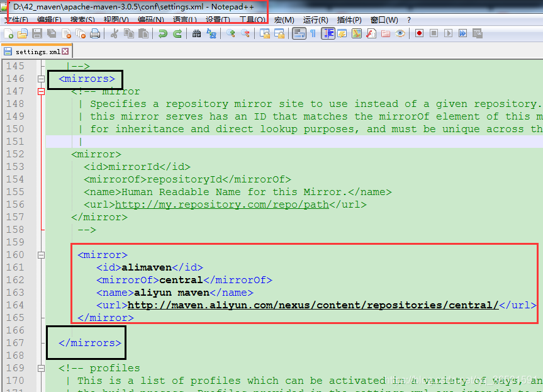Collapse the mirror block at line 160
Image resolution: width=543 pixels, height=392 pixels.
(x=41, y=254)
